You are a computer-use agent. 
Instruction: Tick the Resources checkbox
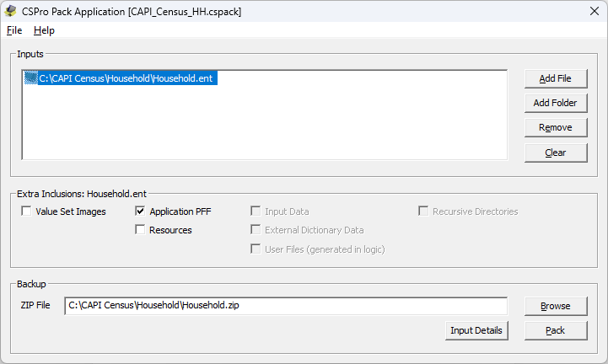141,230
